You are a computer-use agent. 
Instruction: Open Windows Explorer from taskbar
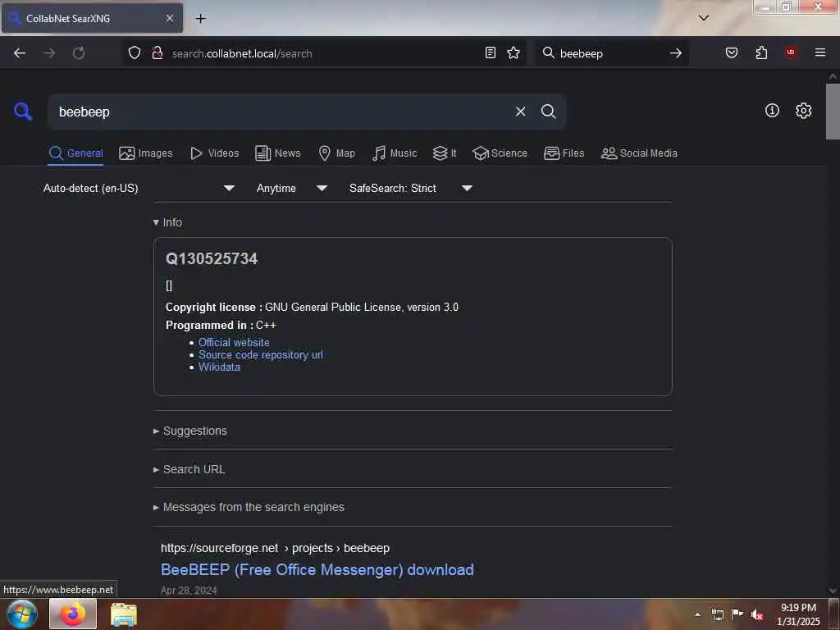point(124,614)
